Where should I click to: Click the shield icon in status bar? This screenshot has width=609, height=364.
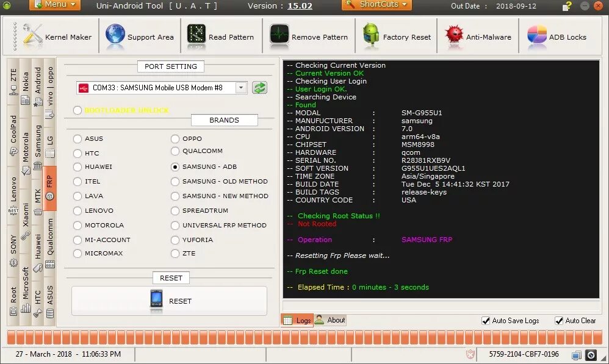click(x=470, y=354)
